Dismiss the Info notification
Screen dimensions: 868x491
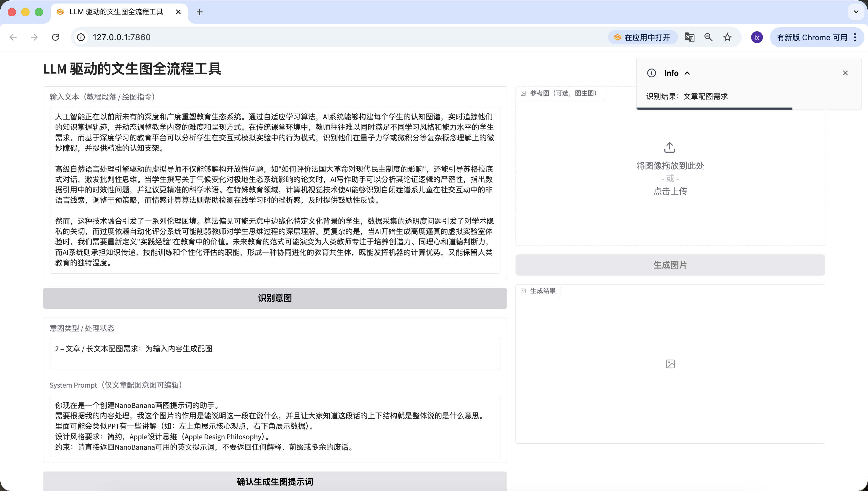pos(845,73)
